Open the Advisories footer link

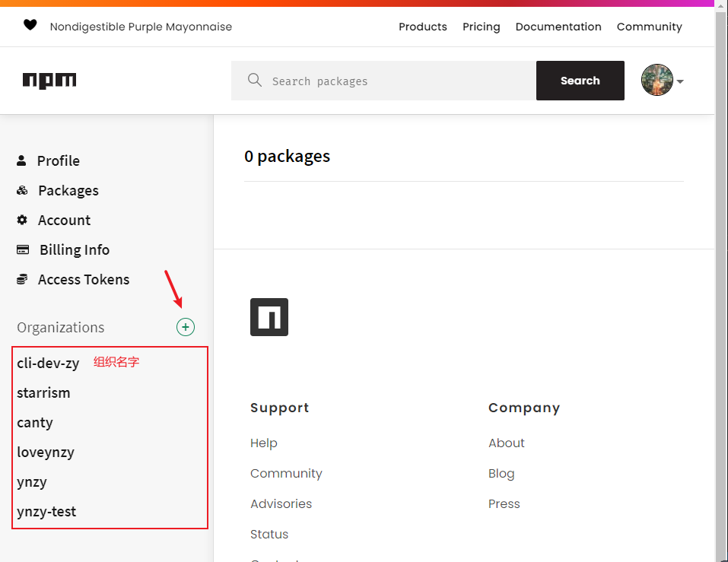point(281,503)
